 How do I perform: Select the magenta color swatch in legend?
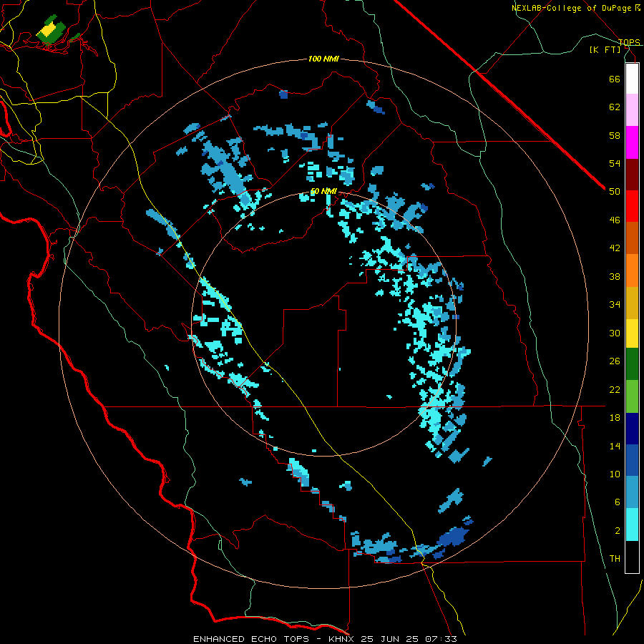(632, 142)
